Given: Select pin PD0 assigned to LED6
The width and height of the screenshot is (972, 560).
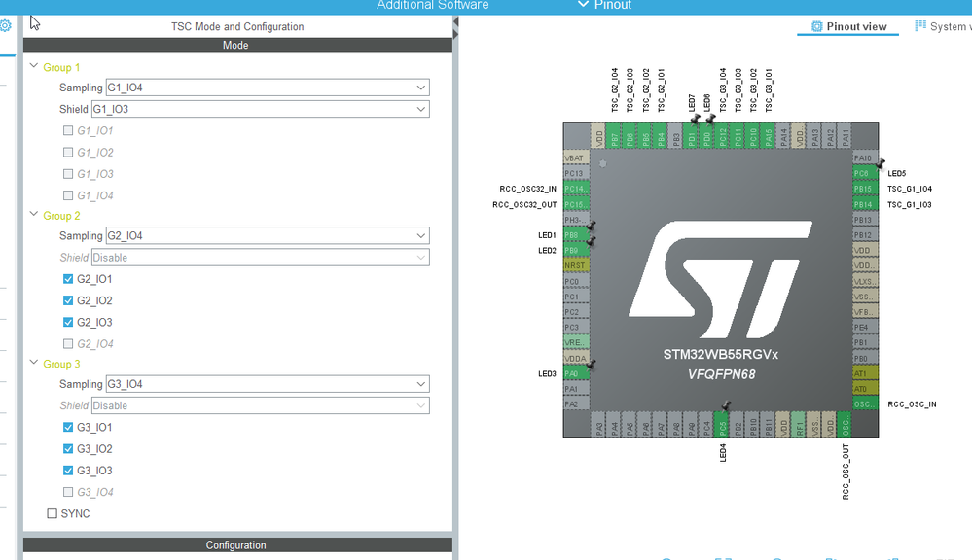Looking at the screenshot, I should tap(706, 136).
